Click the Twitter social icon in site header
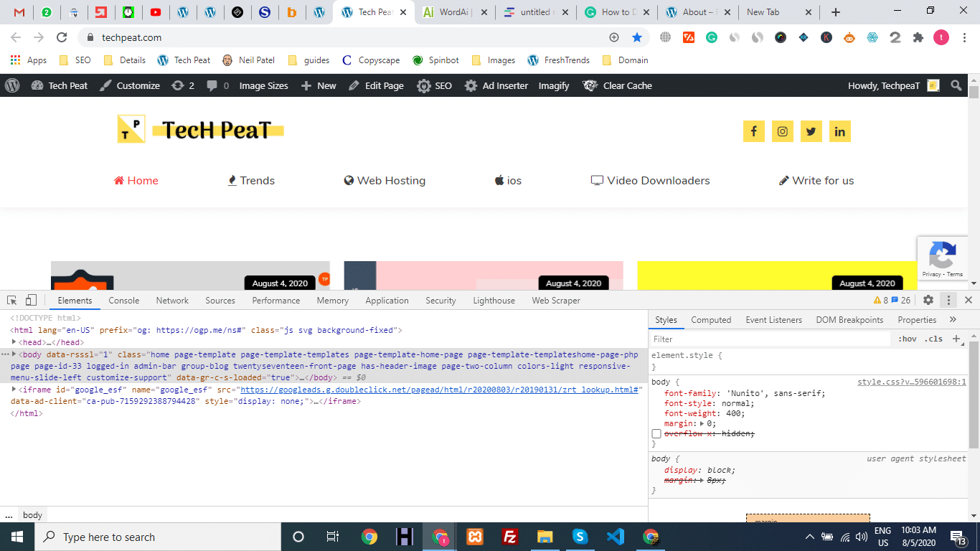Viewport: 980px width, 551px height. [x=811, y=131]
